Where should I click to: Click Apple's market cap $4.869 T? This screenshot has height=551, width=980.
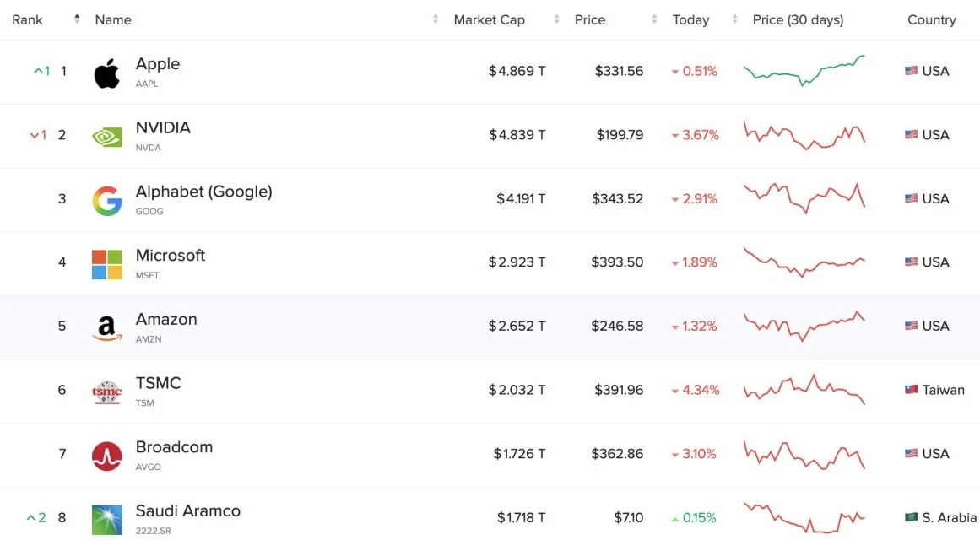coord(517,71)
